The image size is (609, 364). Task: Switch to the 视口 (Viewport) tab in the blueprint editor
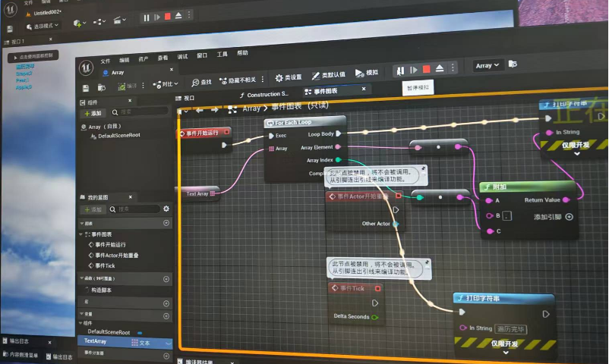[x=185, y=98]
